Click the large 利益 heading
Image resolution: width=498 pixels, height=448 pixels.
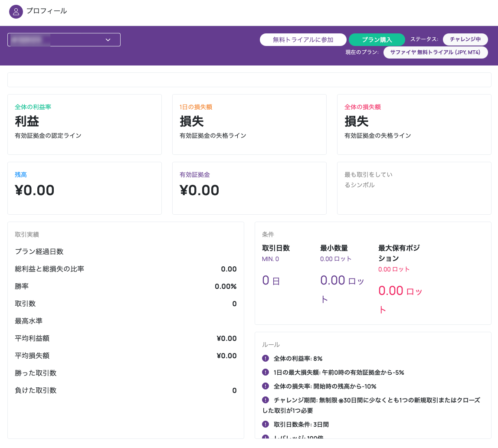(27, 121)
